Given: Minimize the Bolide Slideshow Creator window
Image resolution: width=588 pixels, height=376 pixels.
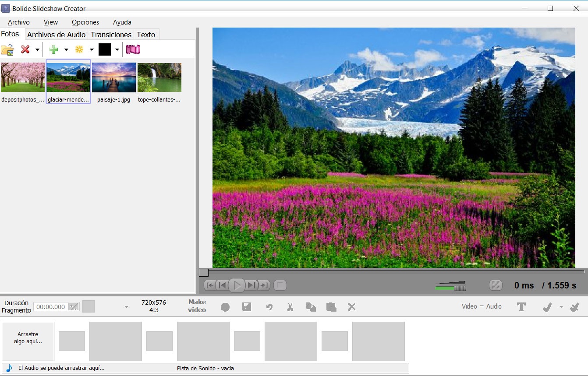Looking at the screenshot, I should [x=524, y=8].
